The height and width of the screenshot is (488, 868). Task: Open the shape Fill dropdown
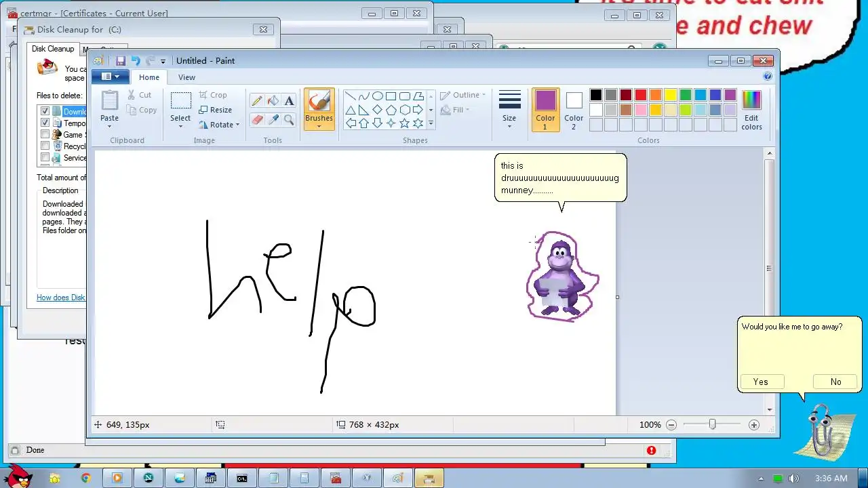point(455,110)
